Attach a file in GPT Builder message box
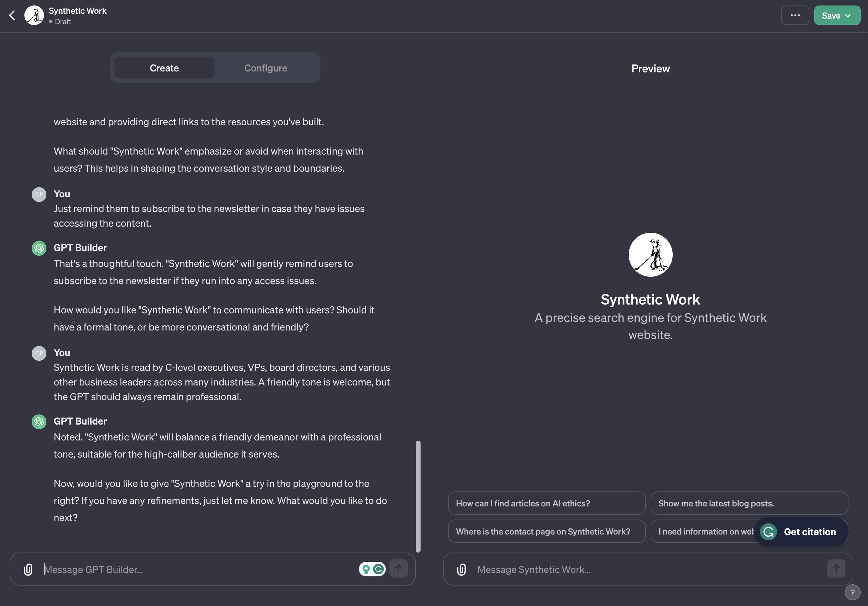 click(x=28, y=569)
